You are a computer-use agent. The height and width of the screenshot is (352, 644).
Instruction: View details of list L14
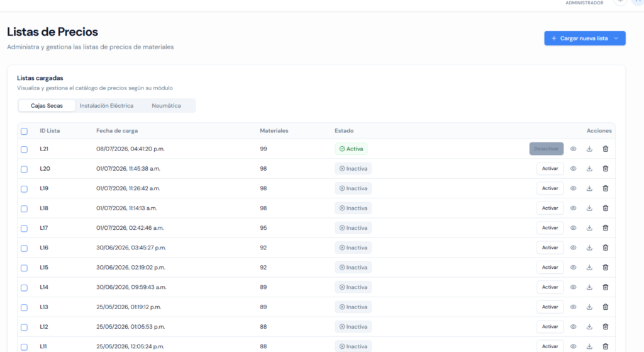tap(573, 287)
